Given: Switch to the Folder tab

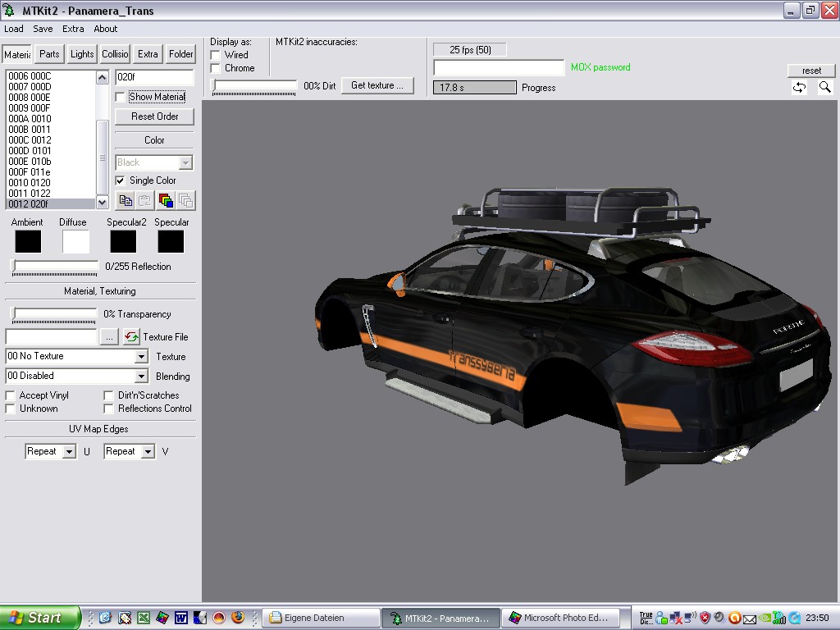Looking at the screenshot, I should point(181,54).
